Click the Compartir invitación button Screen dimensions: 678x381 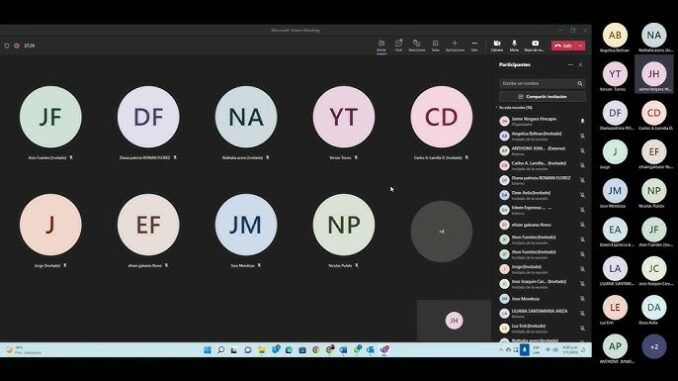[x=542, y=96]
